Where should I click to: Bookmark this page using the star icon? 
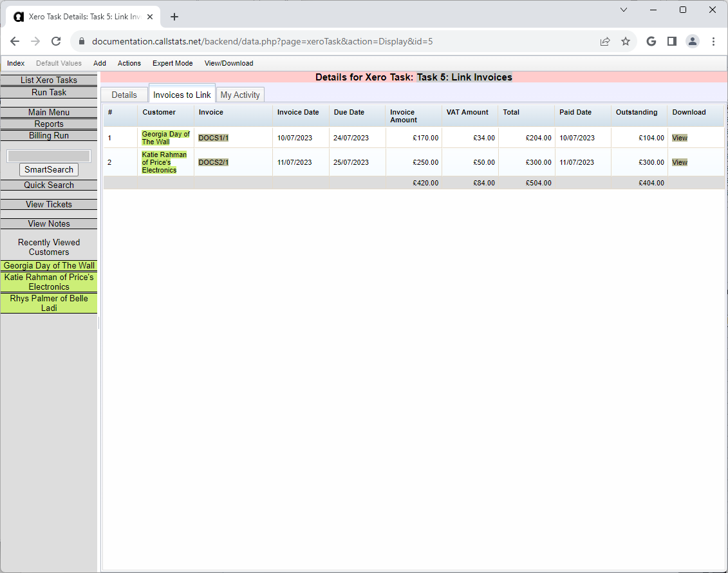(x=626, y=41)
